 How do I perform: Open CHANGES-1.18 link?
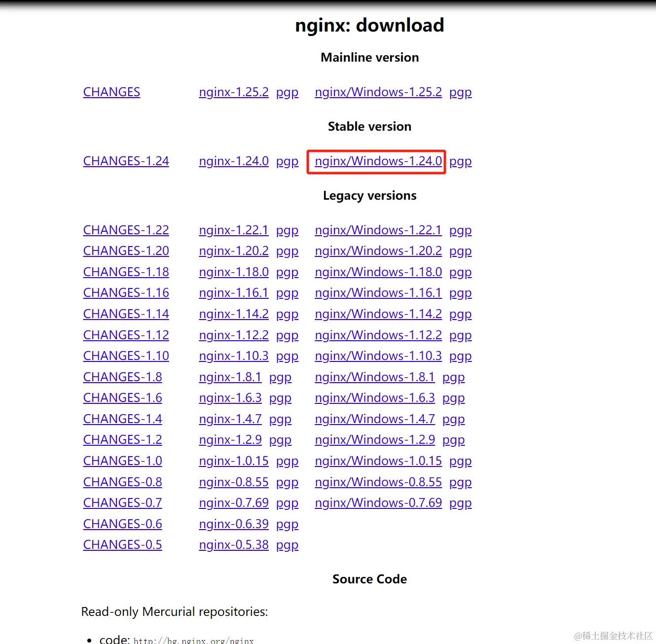(126, 272)
